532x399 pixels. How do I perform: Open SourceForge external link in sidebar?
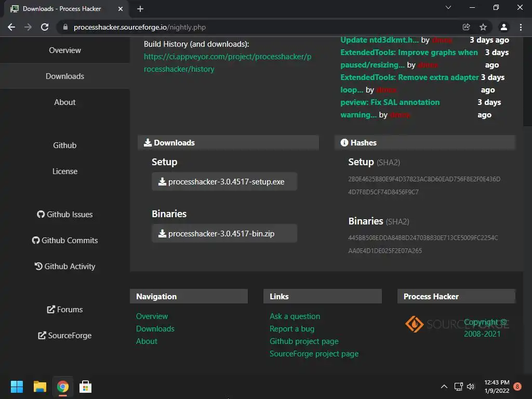pyautogui.click(x=65, y=336)
